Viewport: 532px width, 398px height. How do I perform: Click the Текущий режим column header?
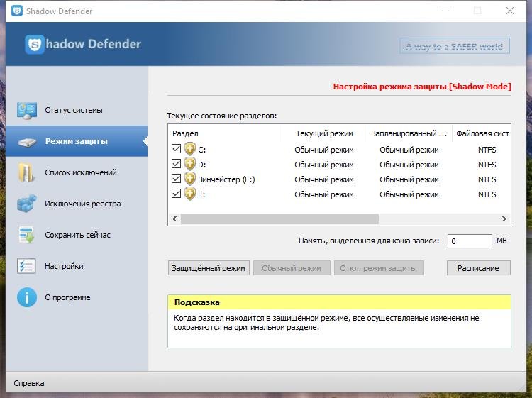pyautogui.click(x=324, y=133)
